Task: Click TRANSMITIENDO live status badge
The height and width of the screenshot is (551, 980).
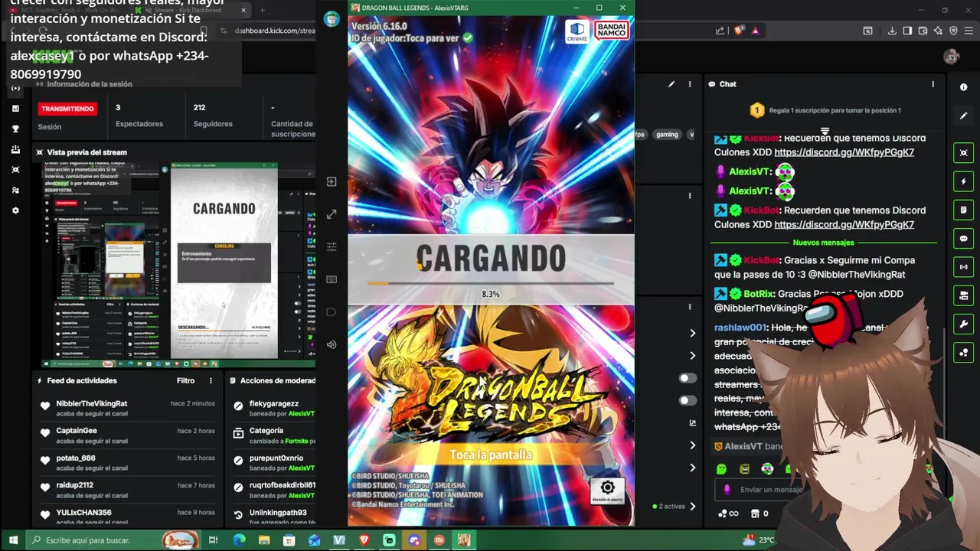Action: click(67, 109)
